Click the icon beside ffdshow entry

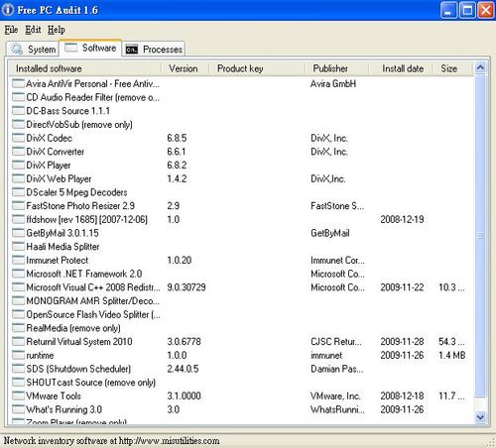point(18,219)
